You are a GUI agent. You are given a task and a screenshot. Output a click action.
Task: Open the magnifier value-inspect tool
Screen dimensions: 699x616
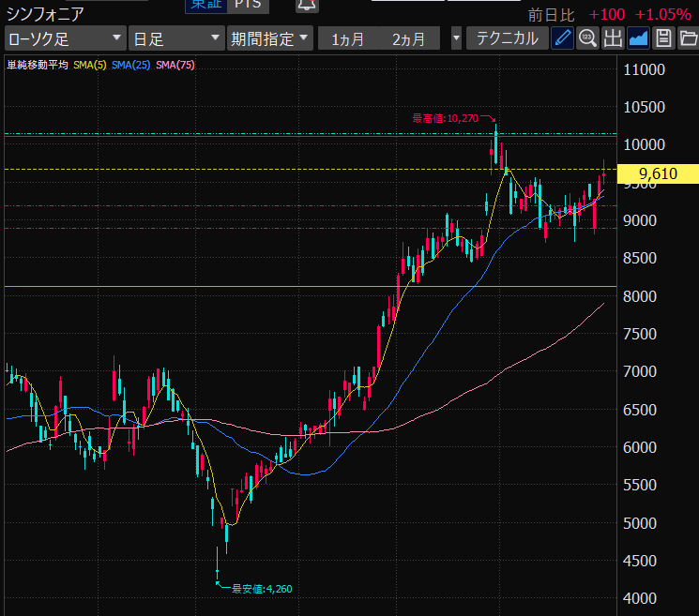click(587, 38)
